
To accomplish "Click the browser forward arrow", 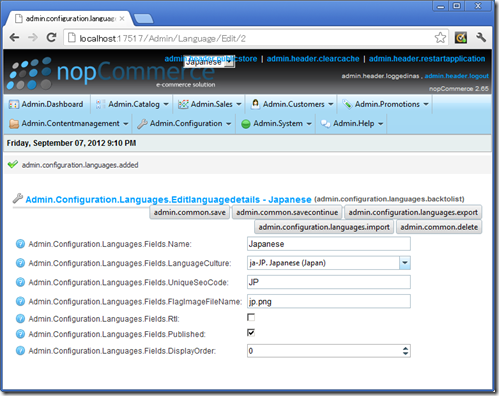I will click(33, 38).
